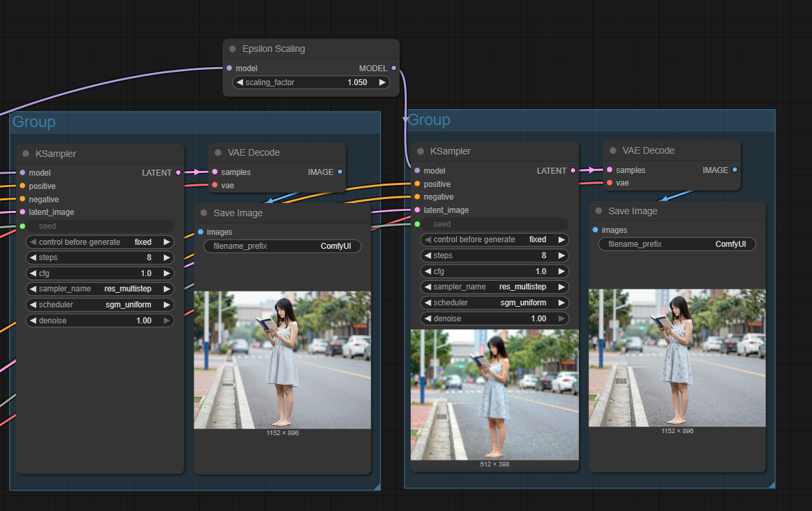Click the Epsilon Scaling node title
Screen dimensions: 812x511
pyautogui.click(x=274, y=49)
